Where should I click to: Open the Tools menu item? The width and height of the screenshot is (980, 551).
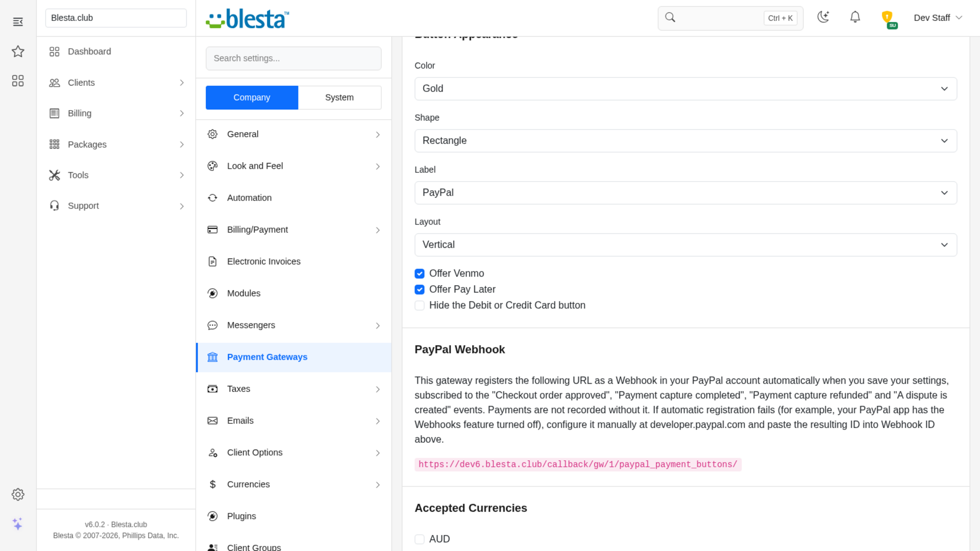(116, 175)
